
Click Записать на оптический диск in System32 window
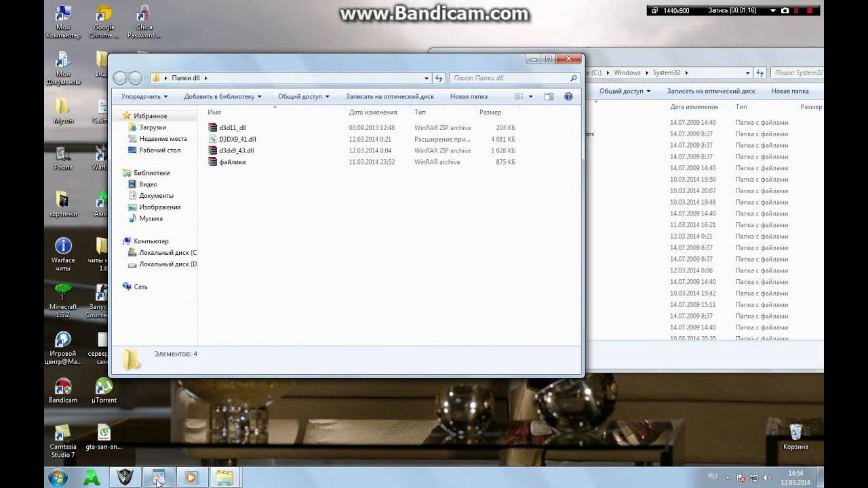pos(711,91)
